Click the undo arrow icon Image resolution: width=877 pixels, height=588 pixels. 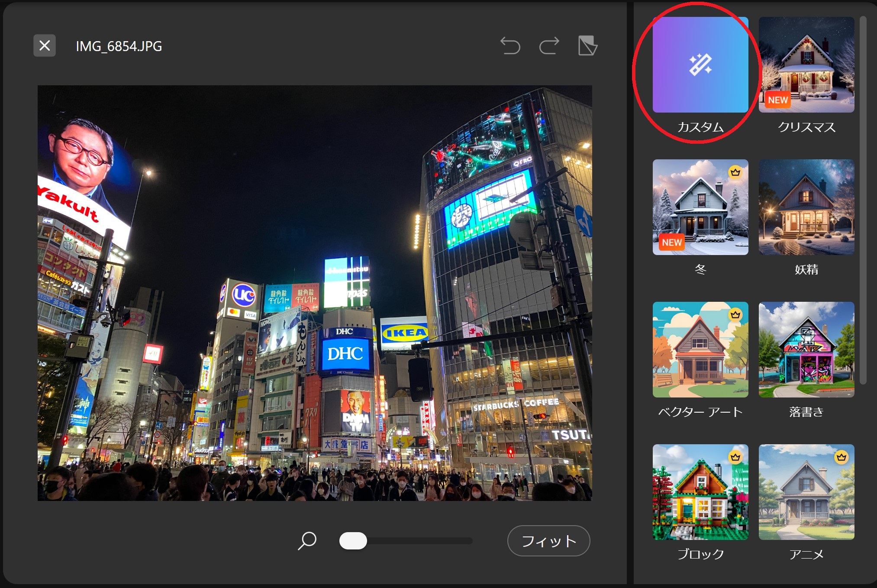tap(510, 45)
